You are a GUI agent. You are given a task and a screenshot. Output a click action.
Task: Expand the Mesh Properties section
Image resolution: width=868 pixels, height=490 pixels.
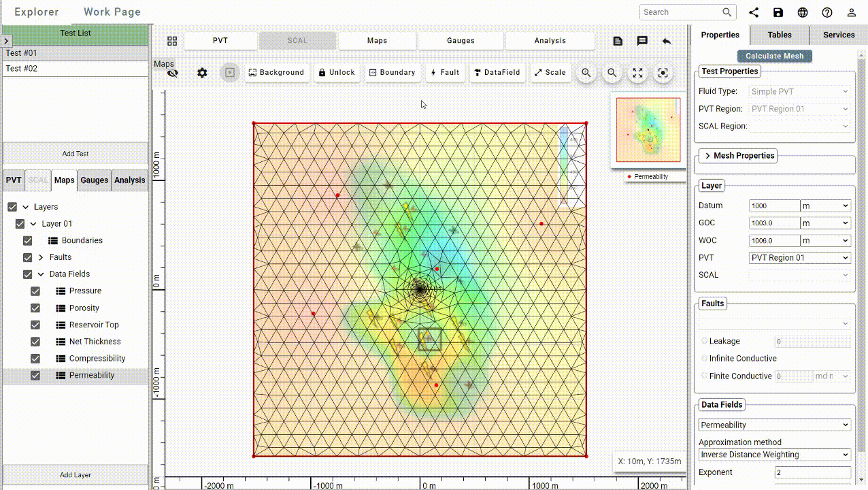coord(739,156)
